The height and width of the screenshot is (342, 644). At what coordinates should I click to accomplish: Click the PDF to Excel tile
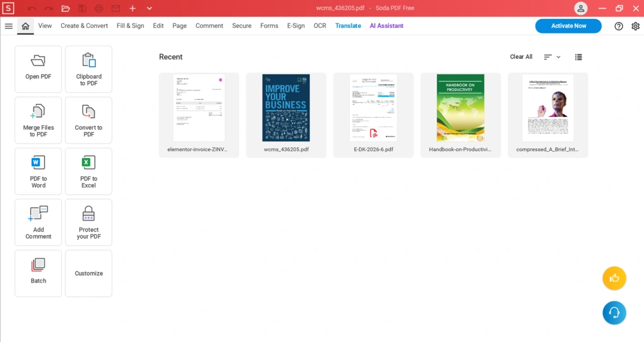point(89,171)
